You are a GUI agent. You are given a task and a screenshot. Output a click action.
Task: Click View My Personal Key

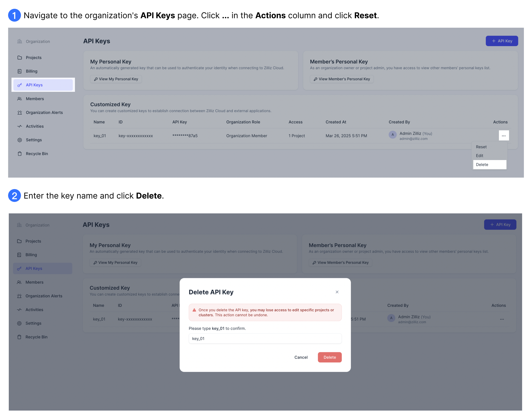[116, 79]
